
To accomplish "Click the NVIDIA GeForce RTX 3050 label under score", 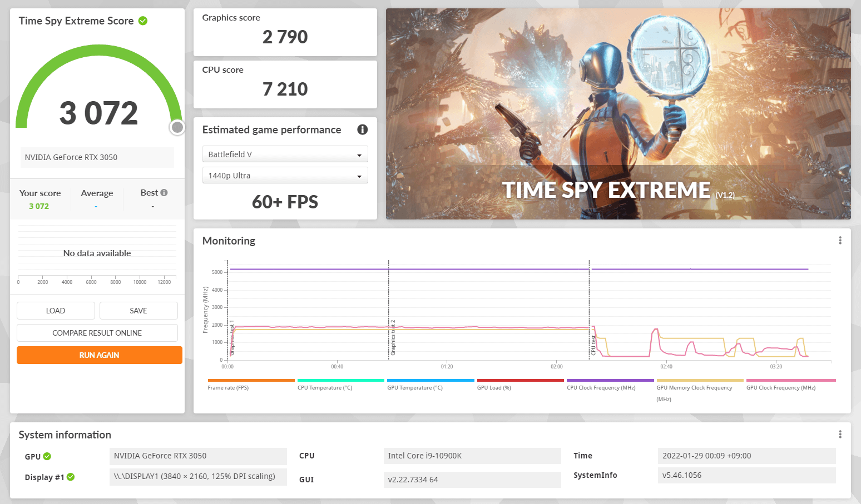I will click(97, 157).
